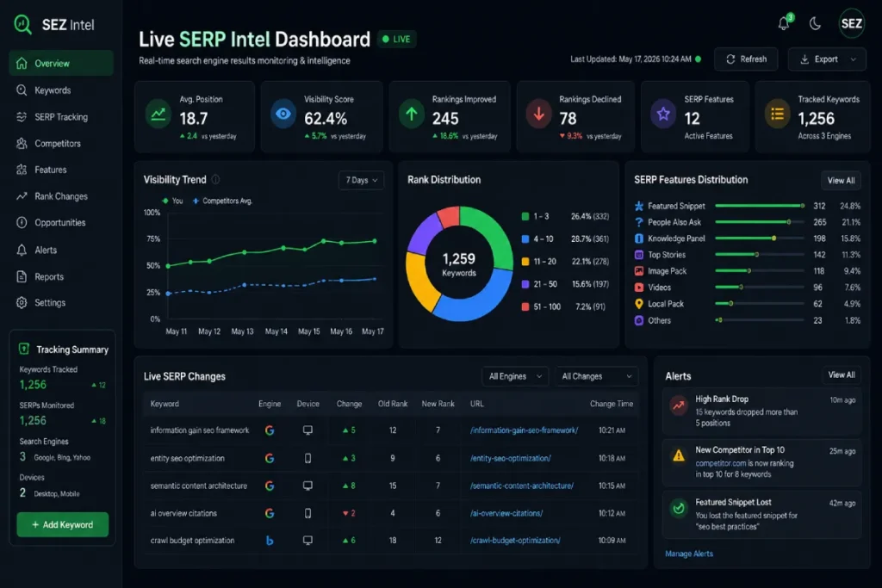Open Reports in the sidebar
This screenshot has height=588, width=882.
click(61, 276)
